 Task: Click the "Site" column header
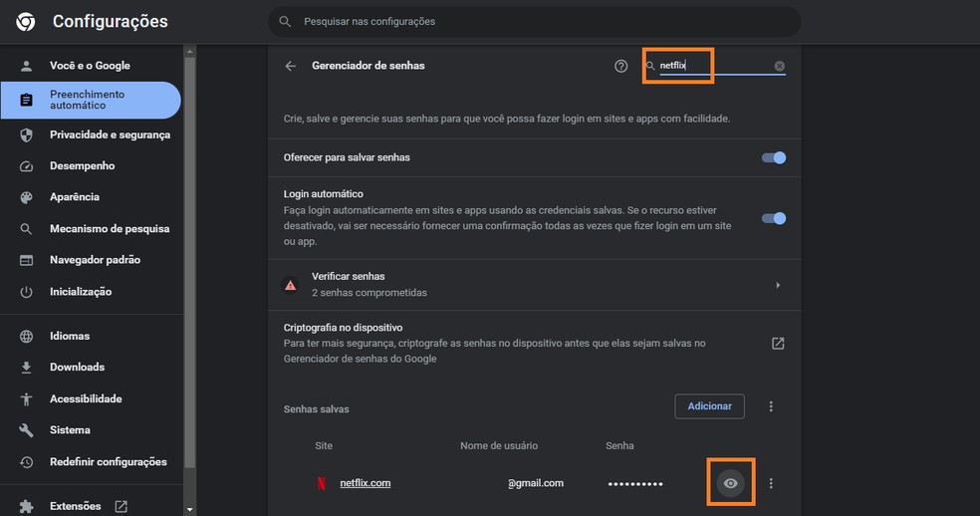[324, 446]
